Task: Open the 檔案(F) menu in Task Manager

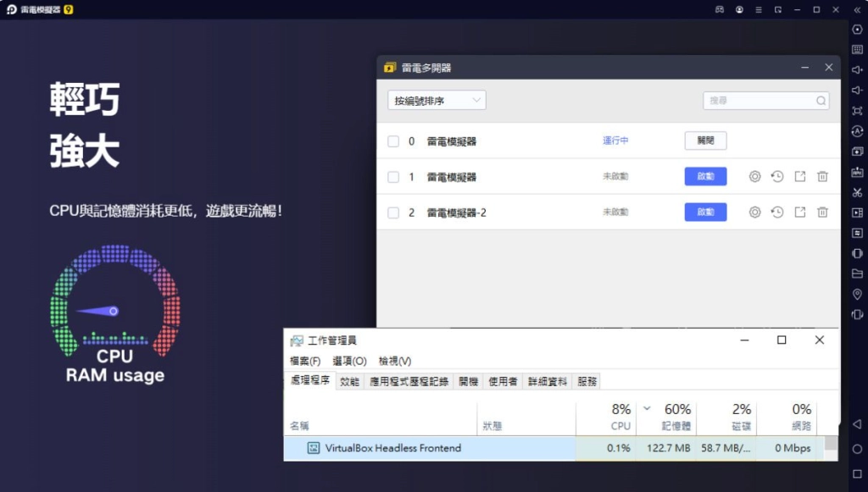Action: 305,361
